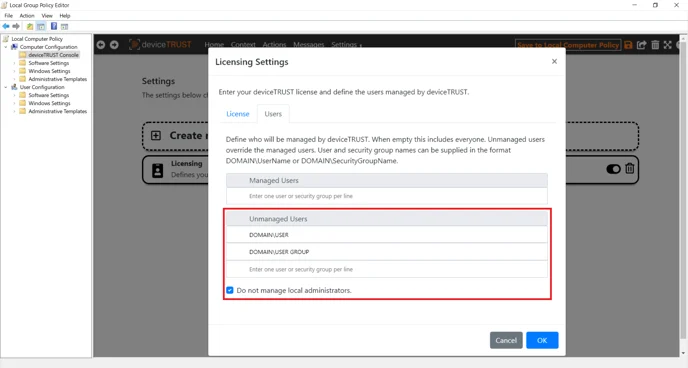This screenshot has height=368, width=688.
Task: Click the DOMAIN\USER GROUP entry field
Action: pyautogui.click(x=387, y=252)
